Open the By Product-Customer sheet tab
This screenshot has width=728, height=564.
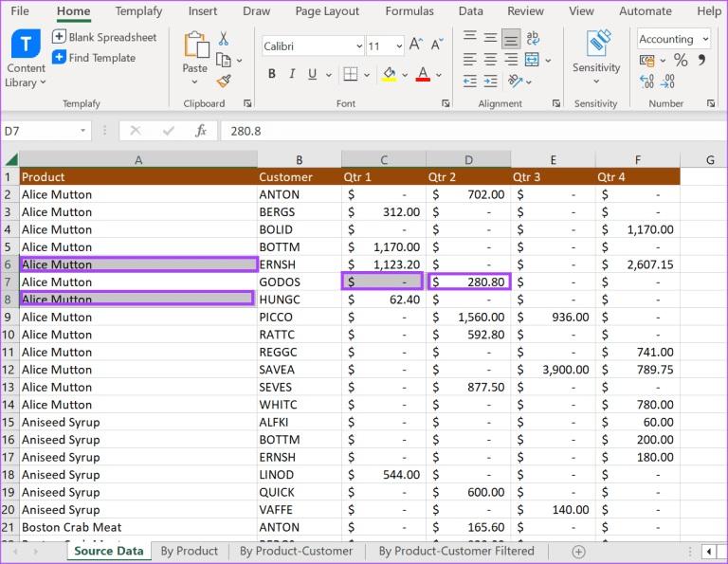pyautogui.click(x=296, y=551)
